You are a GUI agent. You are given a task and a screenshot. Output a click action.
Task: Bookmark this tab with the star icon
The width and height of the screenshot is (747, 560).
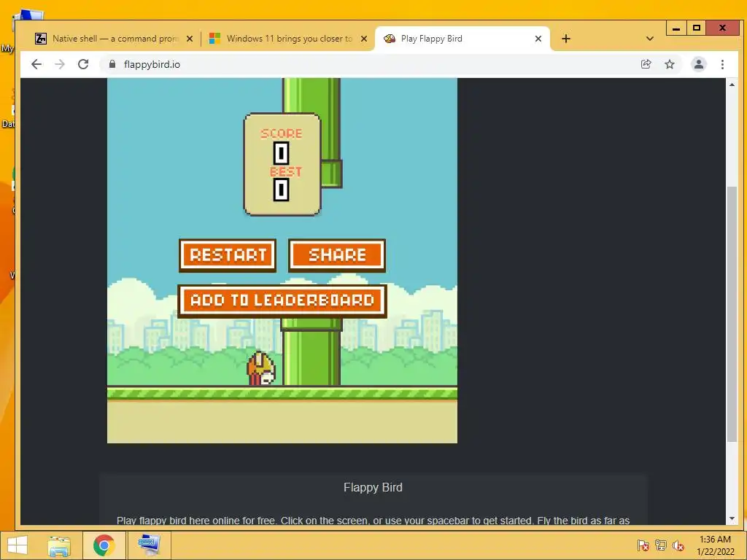pos(670,64)
